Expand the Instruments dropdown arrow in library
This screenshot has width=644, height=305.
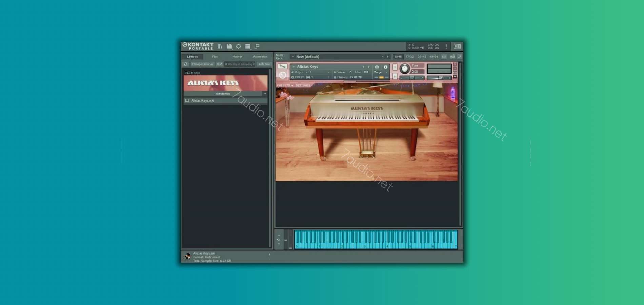(x=265, y=94)
